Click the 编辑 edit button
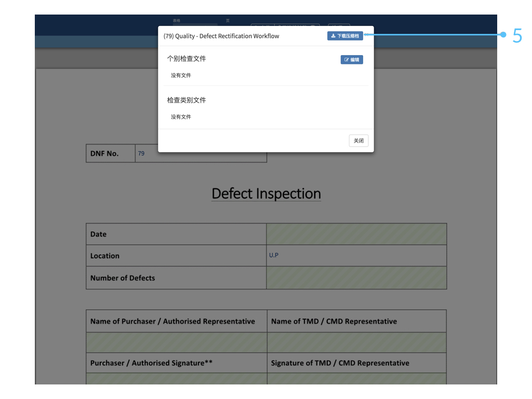The height and width of the screenshot is (399, 532). (x=352, y=60)
